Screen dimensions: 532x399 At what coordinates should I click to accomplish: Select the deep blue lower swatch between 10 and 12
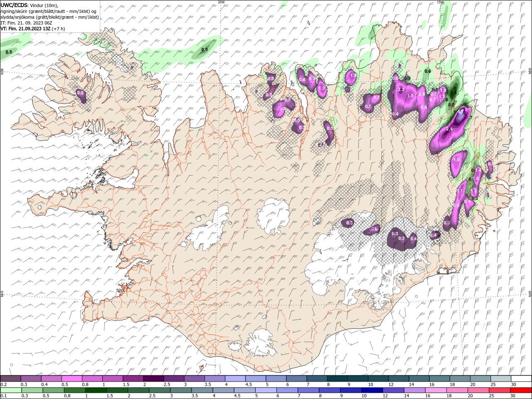[371, 390]
